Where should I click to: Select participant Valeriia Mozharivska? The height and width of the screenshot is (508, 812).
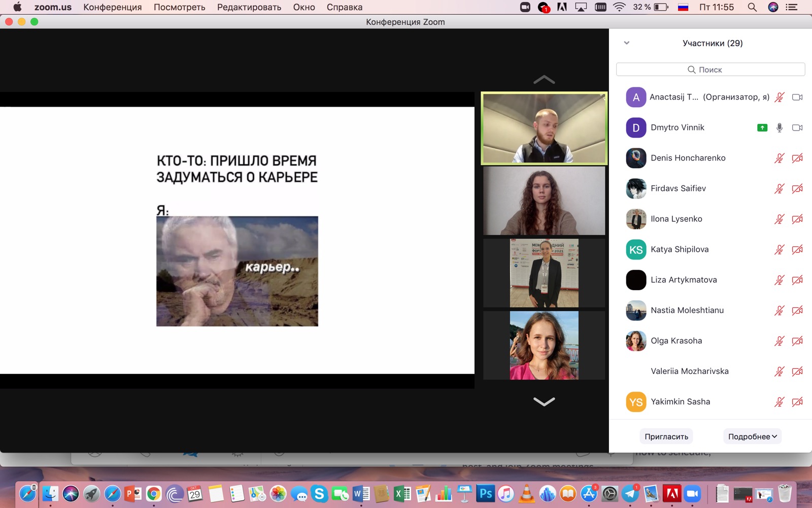[x=710, y=371]
